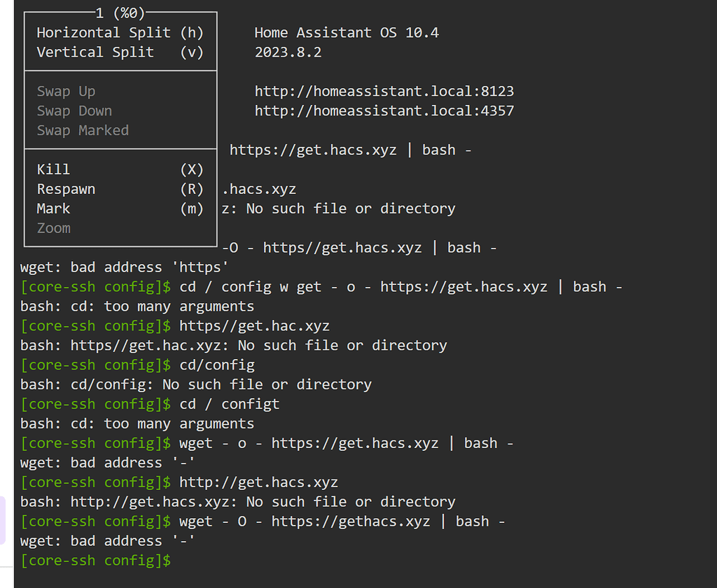Image resolution: width=717 pixels, height=588 pixels.
Task: Click the Zoom menu entry
Action: (54, 228)
